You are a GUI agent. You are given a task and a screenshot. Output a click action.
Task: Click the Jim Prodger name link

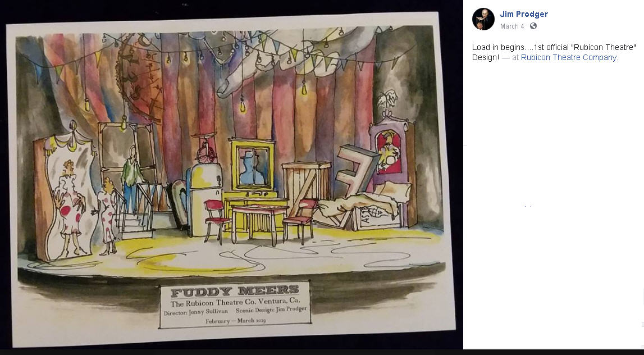pos(524,14)
